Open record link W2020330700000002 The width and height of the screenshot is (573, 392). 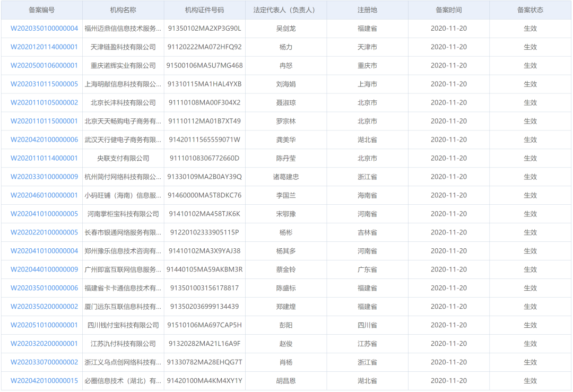point(44,362)
